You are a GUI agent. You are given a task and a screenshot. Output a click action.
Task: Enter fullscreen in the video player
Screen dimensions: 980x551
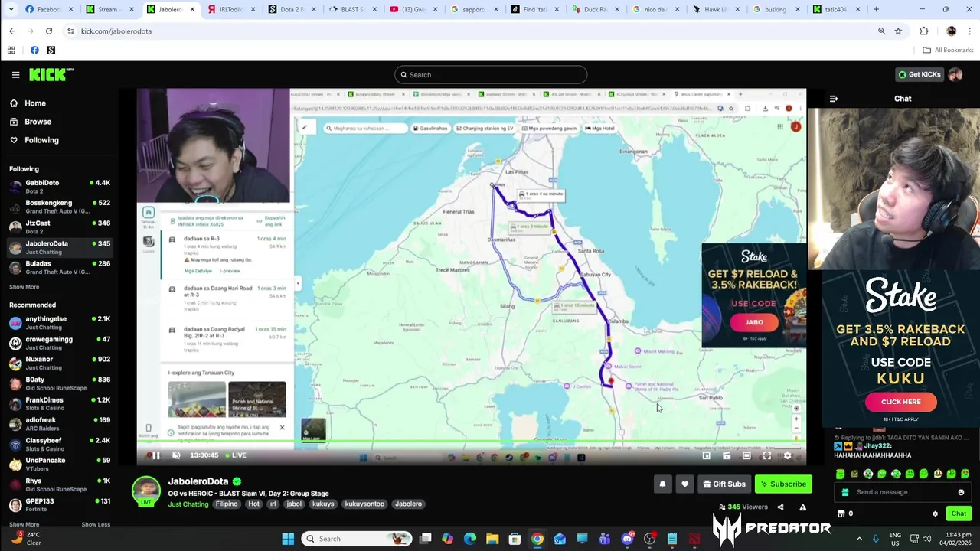pyautogui.click(x=766, y=455)
